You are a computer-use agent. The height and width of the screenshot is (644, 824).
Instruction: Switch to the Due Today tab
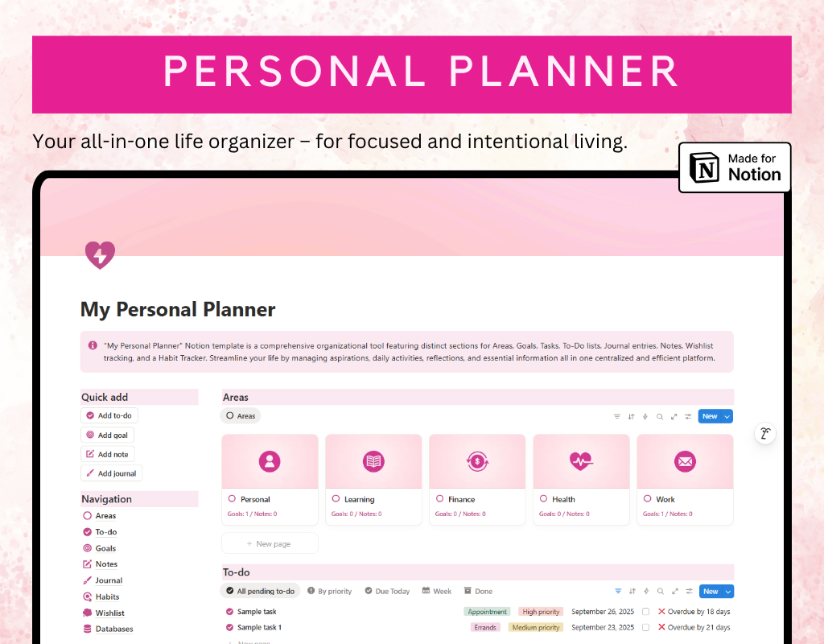click(387, 591)
